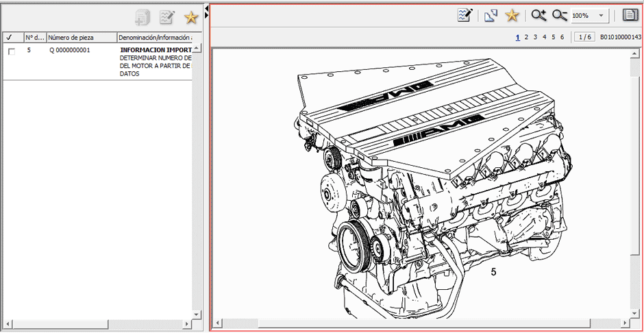Click the parts list horizontal scrollbar left arrow

point(8,323)
